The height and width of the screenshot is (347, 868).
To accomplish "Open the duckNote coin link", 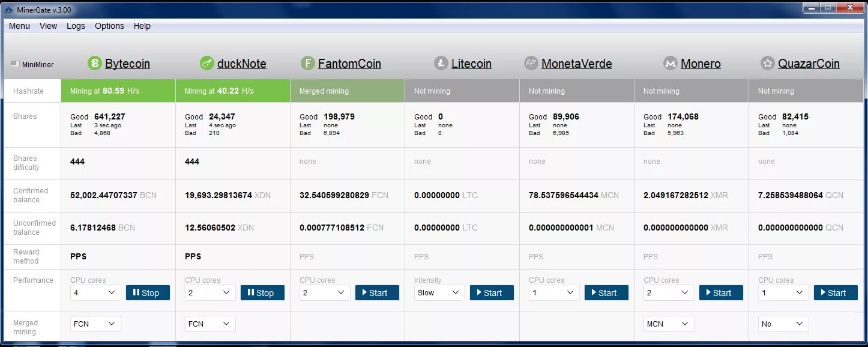I will pos(241,64).
